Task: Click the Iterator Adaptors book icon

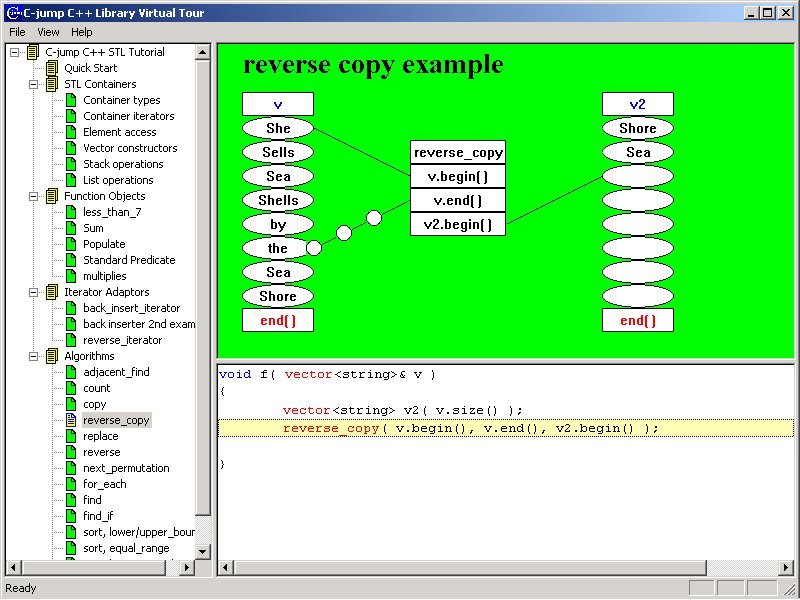Action: coord(52,292)
